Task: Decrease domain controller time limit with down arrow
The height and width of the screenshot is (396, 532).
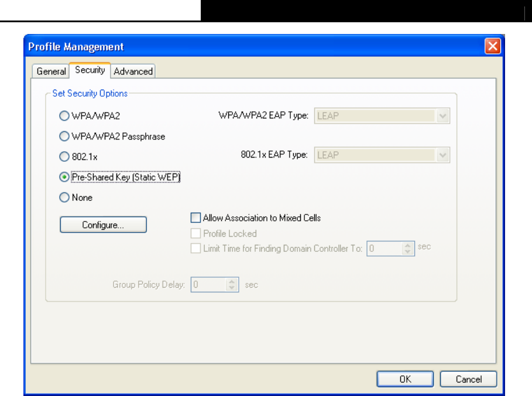Action: pyautogui.click(x=408, y=252)
